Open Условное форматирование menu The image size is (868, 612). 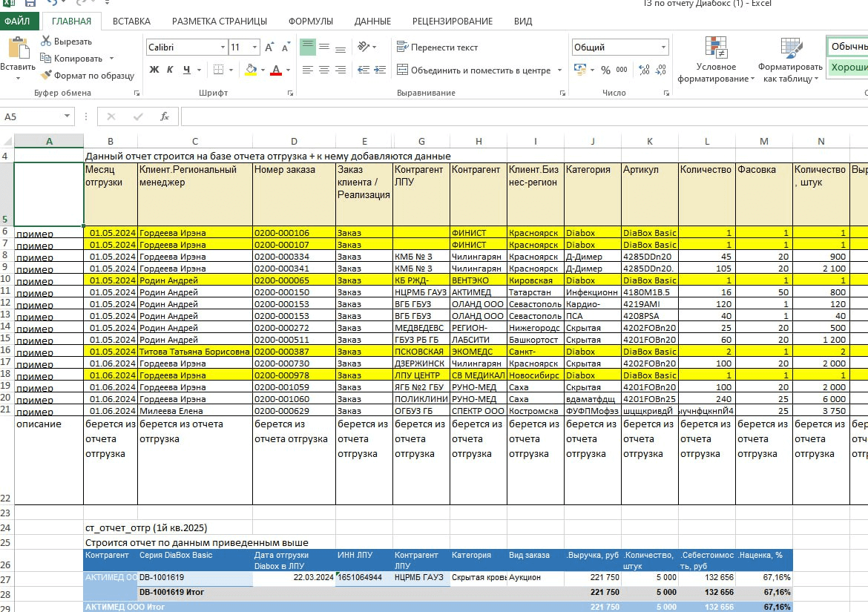coord(716,60)
